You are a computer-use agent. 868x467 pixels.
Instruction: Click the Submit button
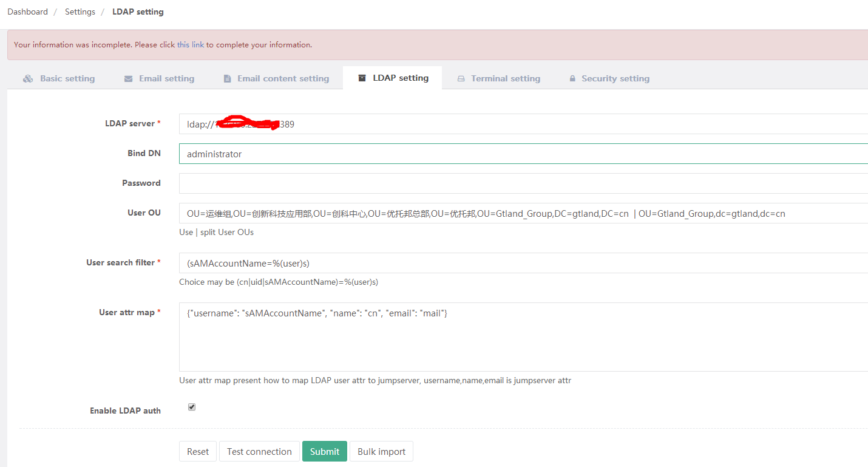click(324, 451)
